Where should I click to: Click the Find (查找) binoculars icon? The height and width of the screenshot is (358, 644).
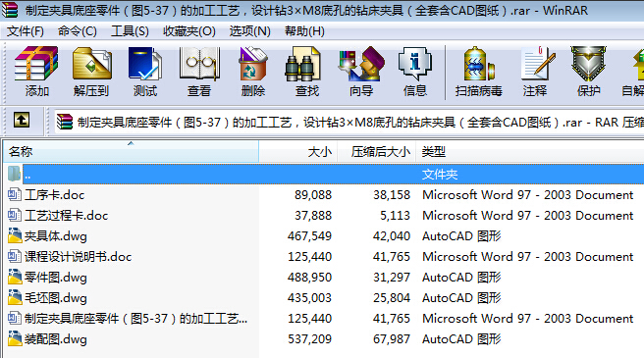[x=303, y=64]
